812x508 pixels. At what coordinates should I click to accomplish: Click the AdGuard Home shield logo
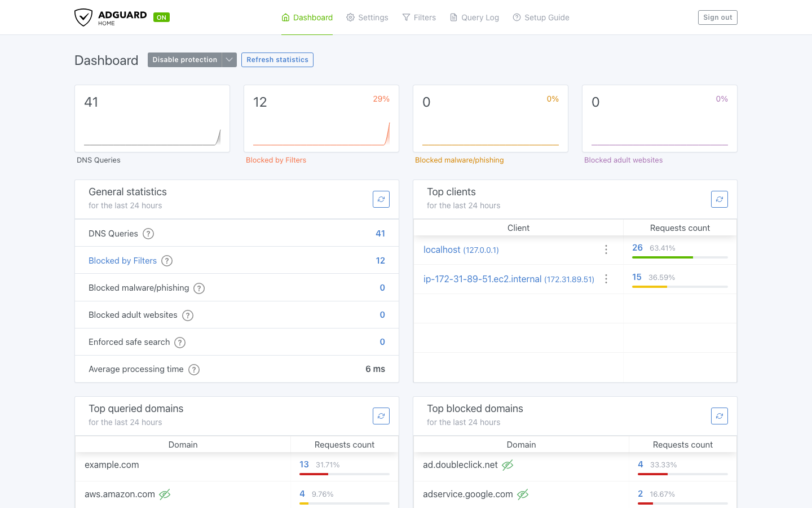click(x=83, y=17)
